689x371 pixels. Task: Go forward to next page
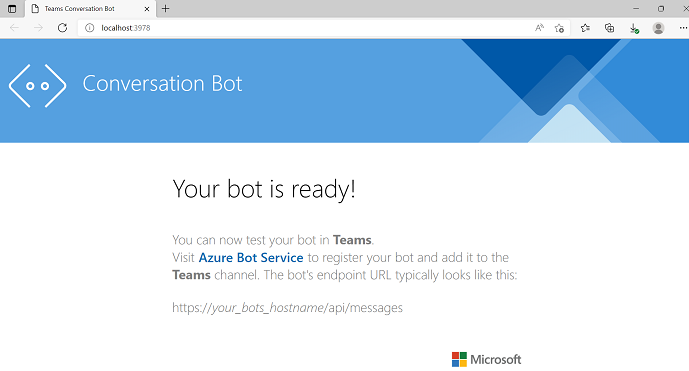(x=38, y=28)
